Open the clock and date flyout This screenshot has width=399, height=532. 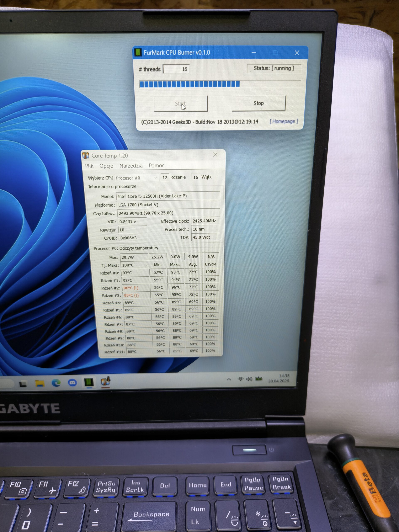[279, 378]
